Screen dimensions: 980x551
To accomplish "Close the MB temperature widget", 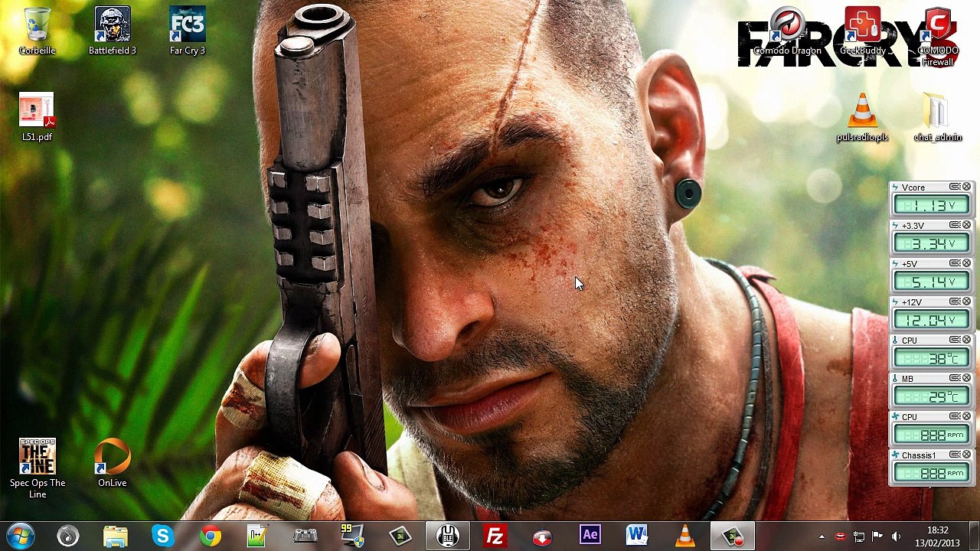I will (x=966, y=378).
